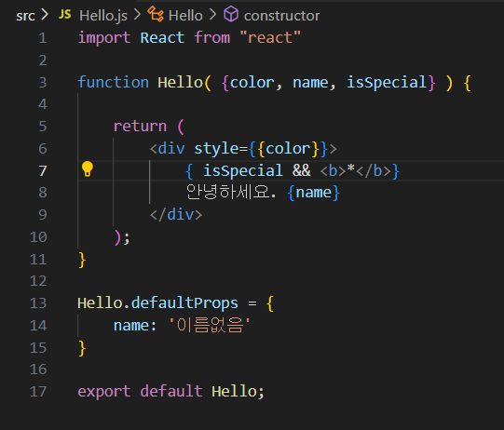Click the Hello class symbol icon in breadcrumb
Viewport: 504px width, 430px height.
[x=156, y=15]
